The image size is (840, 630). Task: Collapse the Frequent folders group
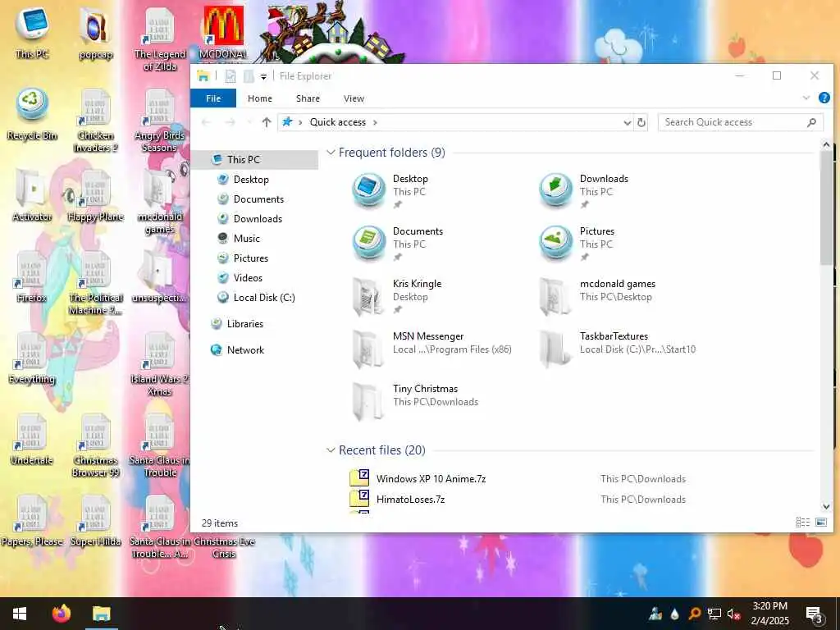click(x=331, y=153)
